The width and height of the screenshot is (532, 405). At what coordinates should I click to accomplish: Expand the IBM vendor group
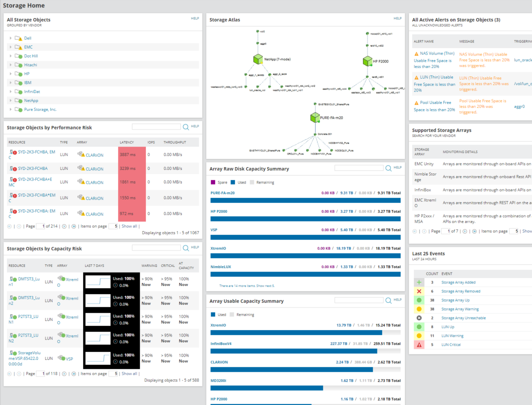coord(10,83)
